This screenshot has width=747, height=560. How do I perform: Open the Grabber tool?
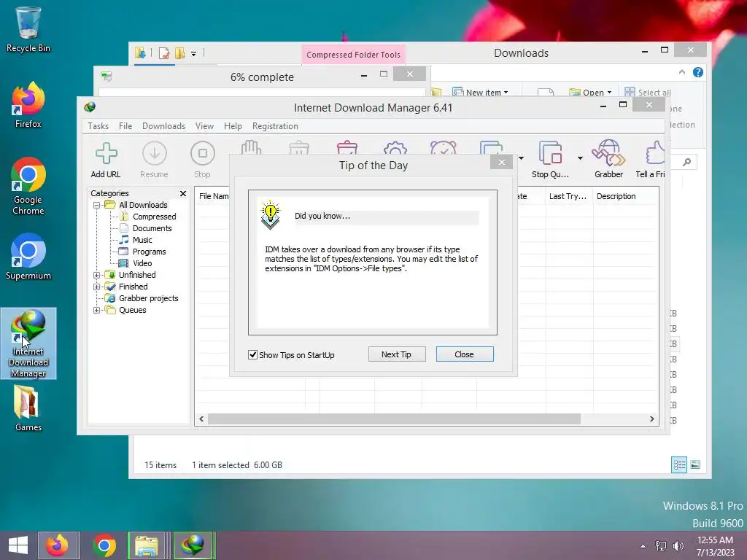click(608, 160)
